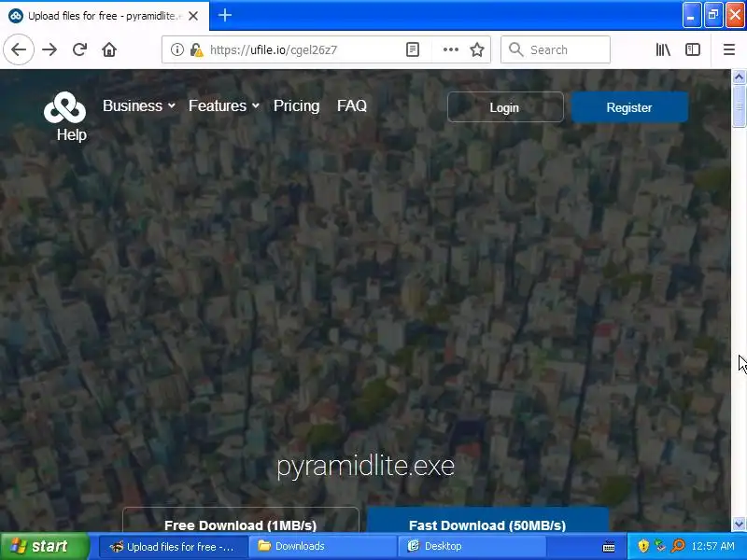Show site information icon in address bar
Viewport: 747px width, 560px height.
click(176, 49)
